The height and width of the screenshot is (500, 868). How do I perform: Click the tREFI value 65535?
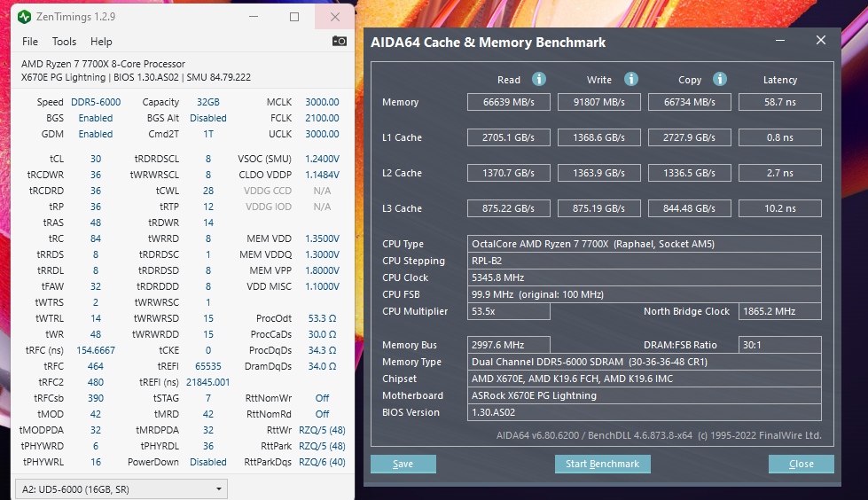click(208, 366)
